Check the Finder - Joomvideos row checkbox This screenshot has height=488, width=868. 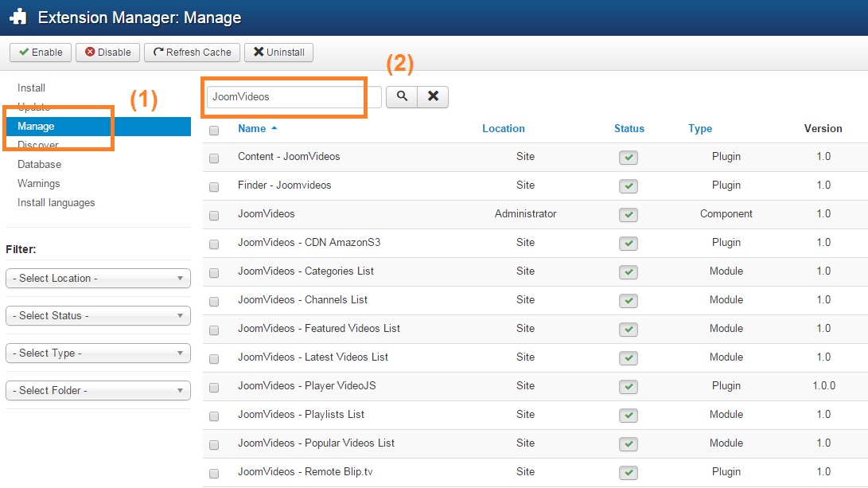point(214,186)
